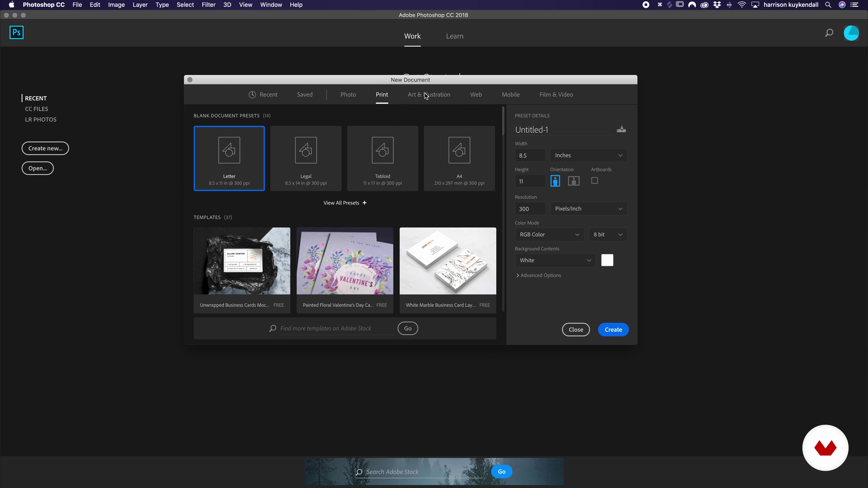Click the Bluetooth menu bar icon
The height and width of the screenshot is (488, 868).
tap(729, 5)
